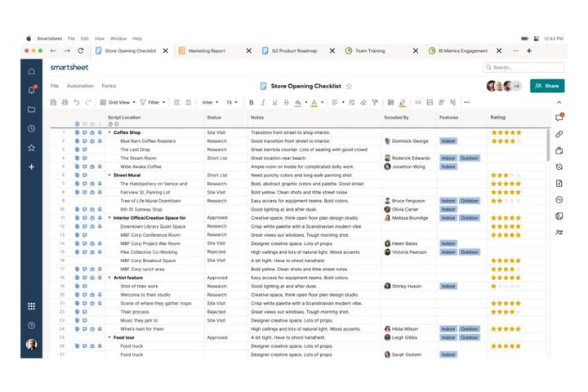
Task: Open a new tab with plus
Action: click(x=529, y=51)
